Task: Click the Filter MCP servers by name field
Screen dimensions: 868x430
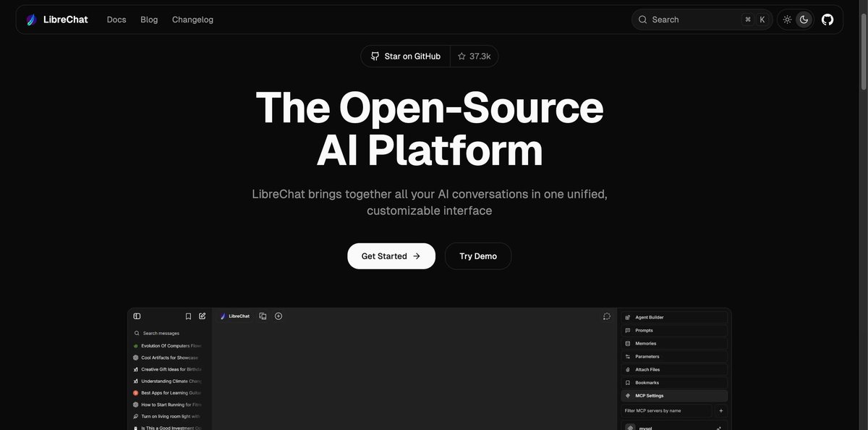Action: click(666, 410)
